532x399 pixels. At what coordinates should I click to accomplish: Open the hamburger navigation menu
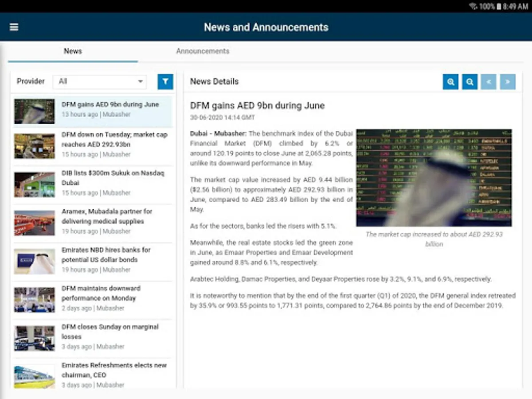14,27
